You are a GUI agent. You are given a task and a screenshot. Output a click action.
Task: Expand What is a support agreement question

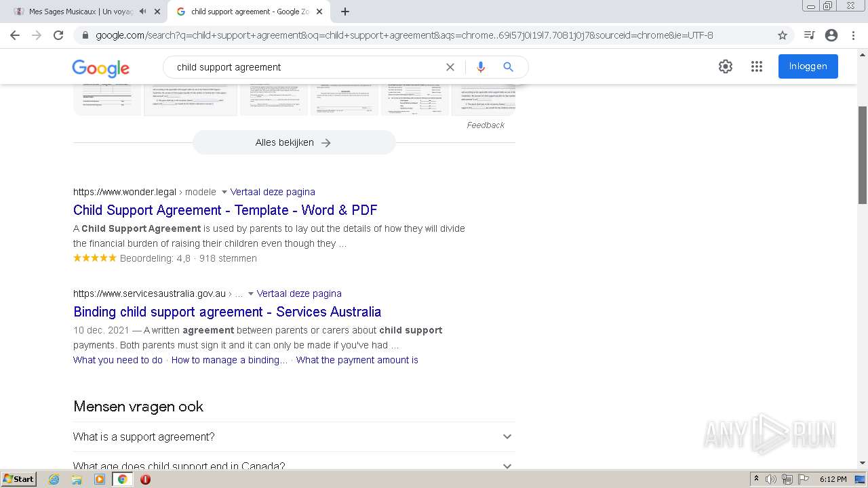(294, 437)
